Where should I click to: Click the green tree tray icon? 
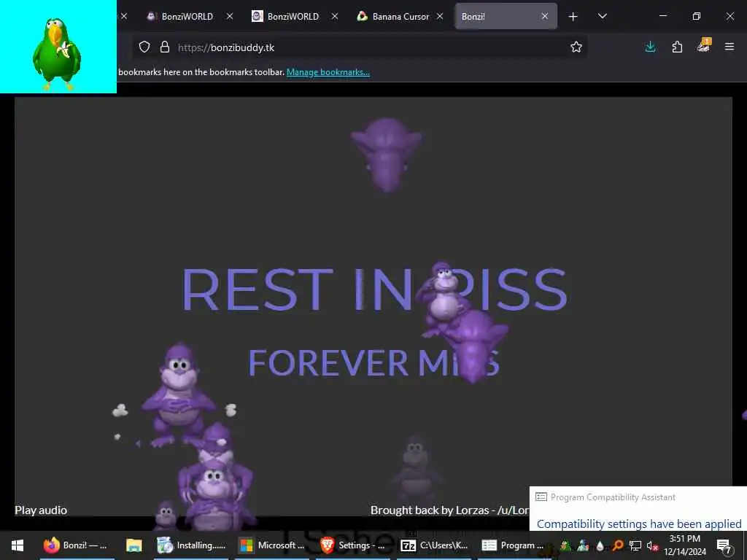pyautogui.click(x=565, y=545)
